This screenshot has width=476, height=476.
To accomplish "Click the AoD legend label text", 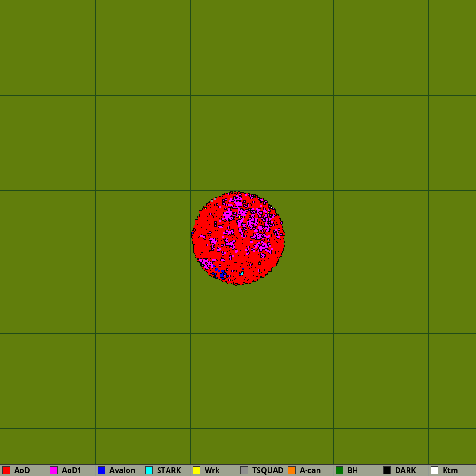I will pyautogui.click(x=22, y=470).
